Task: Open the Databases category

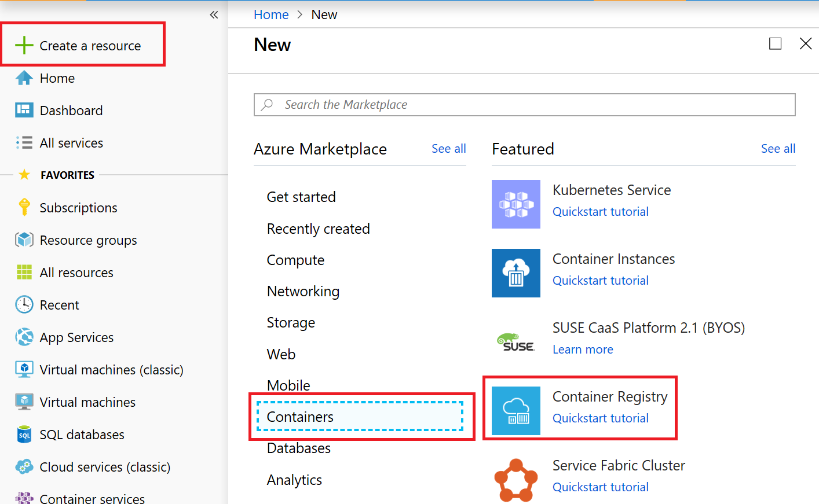Action: click(x=298, y=448)
